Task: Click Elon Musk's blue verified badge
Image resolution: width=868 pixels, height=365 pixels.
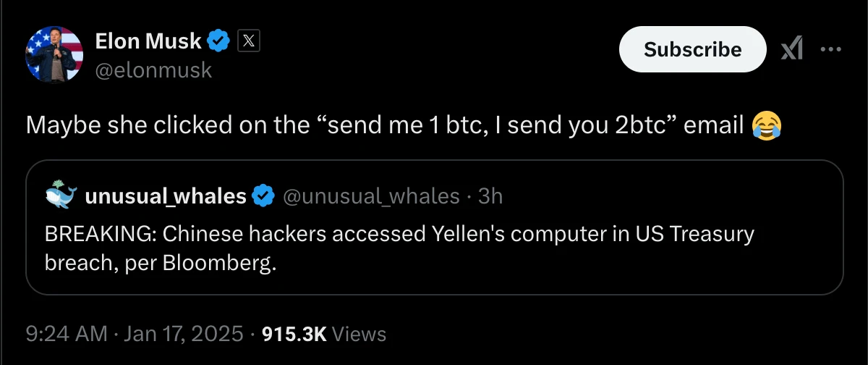Action: point(218,41)
